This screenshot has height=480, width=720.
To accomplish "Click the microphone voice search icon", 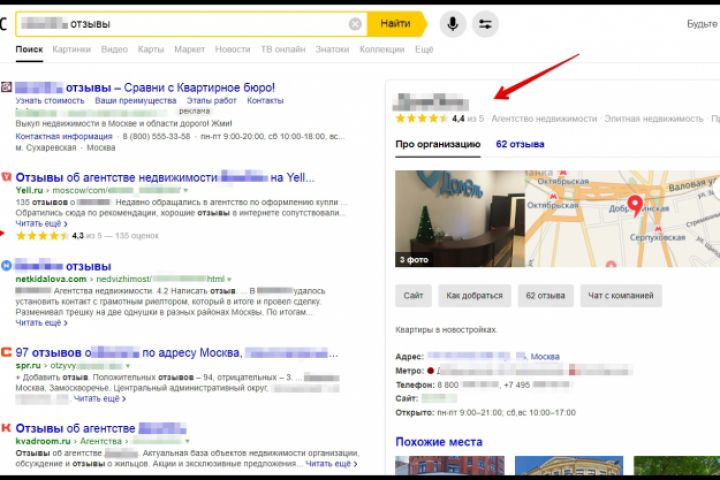I will coord(453,24).
